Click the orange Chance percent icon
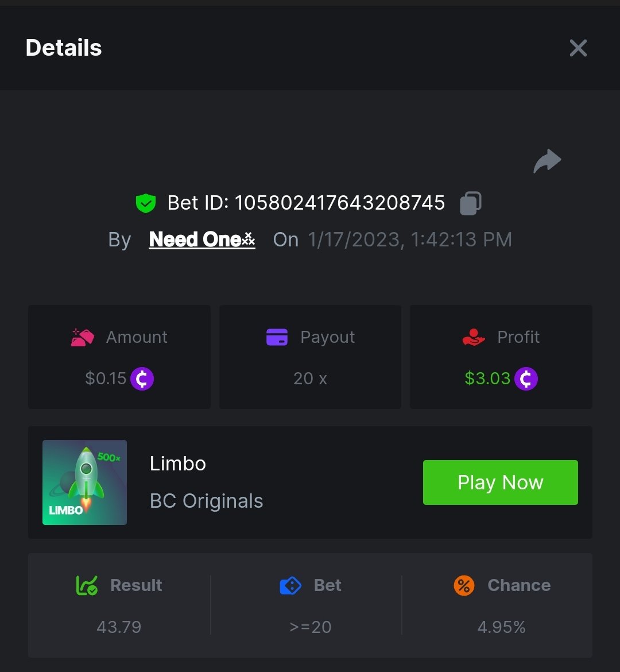The image size is (620, 672). [464, 585]
